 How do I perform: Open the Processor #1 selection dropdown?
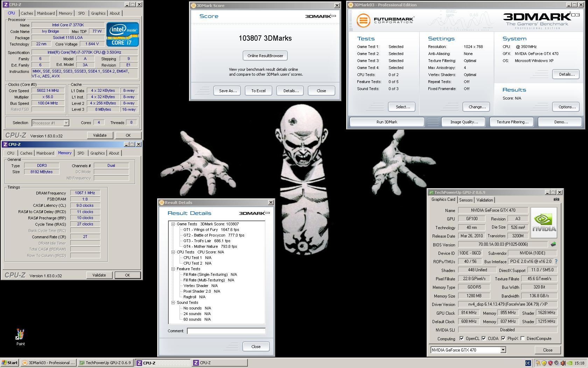[66, 123]
